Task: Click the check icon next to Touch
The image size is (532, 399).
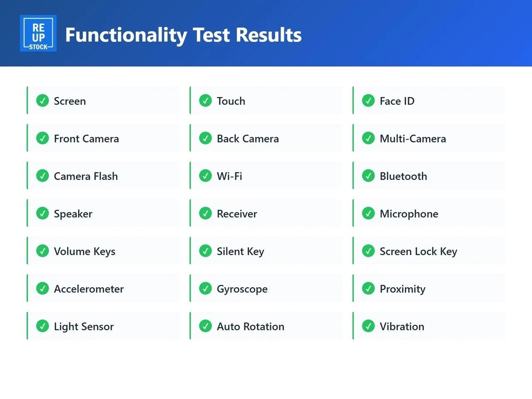Action: 205,101
